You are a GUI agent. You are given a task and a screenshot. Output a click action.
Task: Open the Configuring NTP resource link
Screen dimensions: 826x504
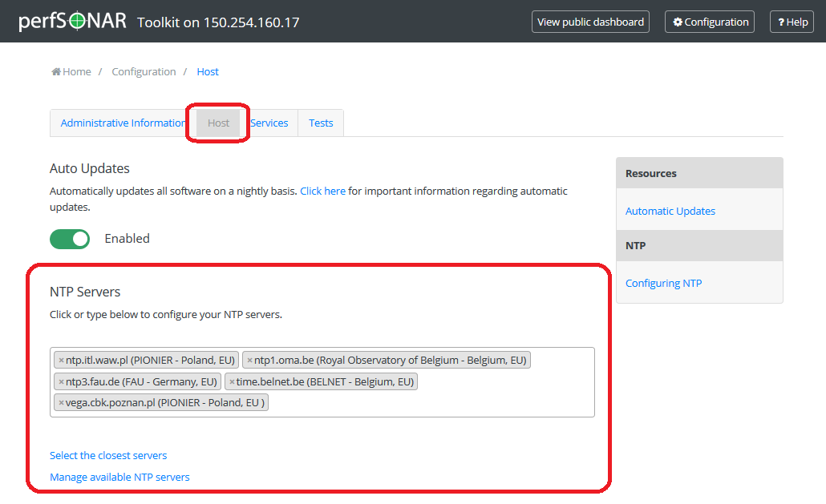pos(663,283)
